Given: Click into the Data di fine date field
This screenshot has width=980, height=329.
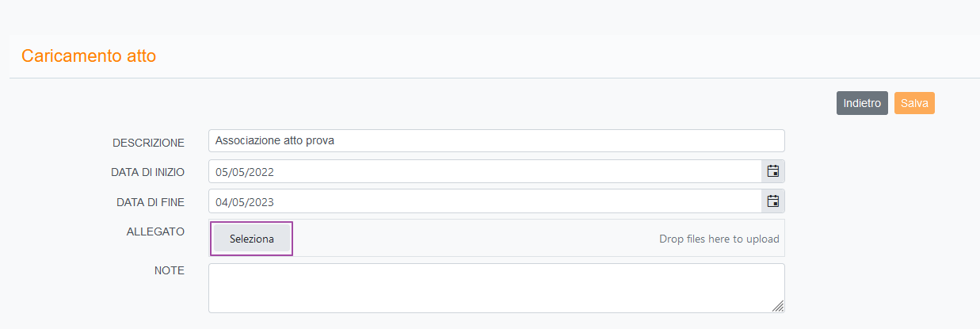Looking at the screenshot, I should 485,201.
